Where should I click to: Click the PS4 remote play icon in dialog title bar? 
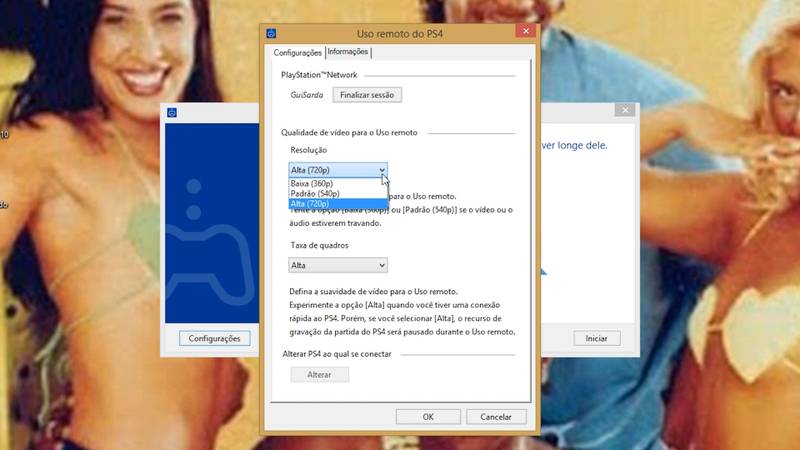(x=271, y=34)
